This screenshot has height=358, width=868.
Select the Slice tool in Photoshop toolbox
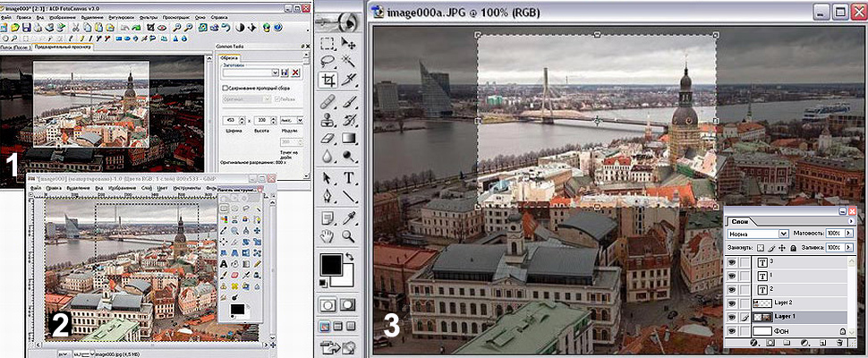click(348, 80)
